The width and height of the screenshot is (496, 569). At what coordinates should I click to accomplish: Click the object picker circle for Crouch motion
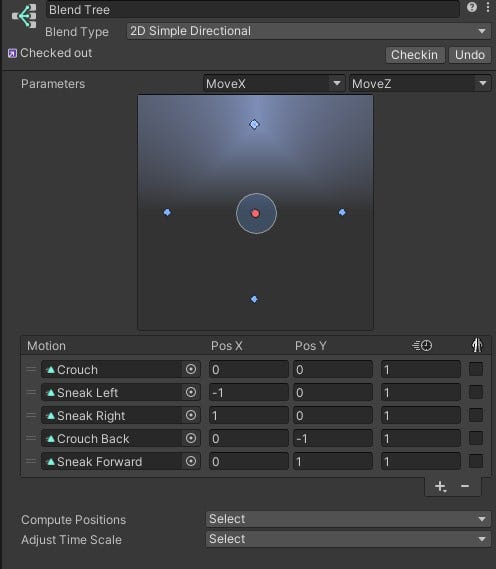[x=191, y=369]
